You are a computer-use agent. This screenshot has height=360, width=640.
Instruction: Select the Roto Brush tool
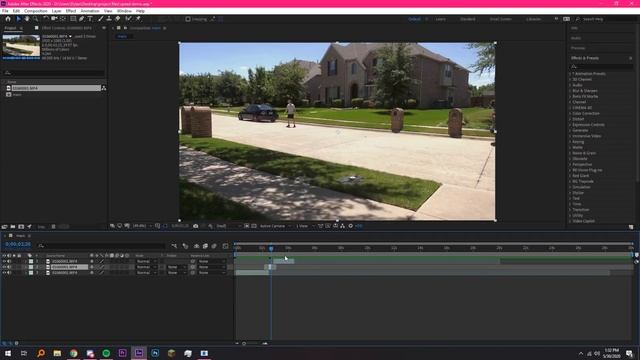tap(129, 19)
